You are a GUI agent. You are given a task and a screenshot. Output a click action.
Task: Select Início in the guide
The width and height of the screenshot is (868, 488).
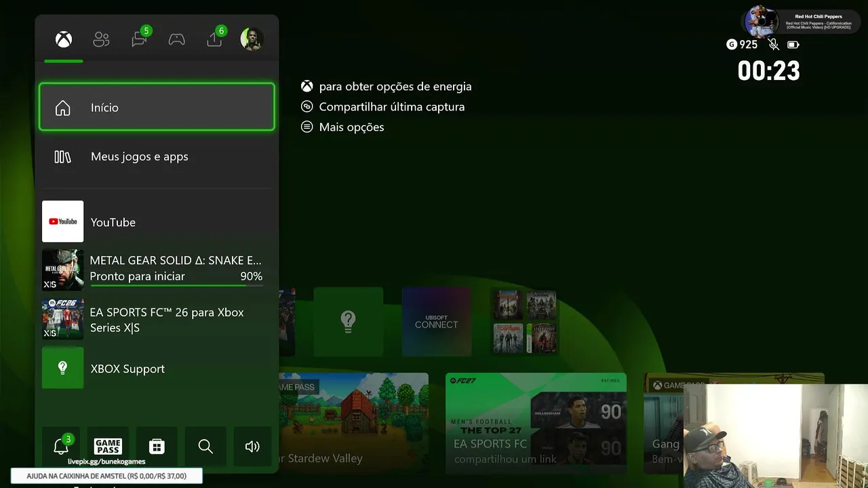[157, 107]
